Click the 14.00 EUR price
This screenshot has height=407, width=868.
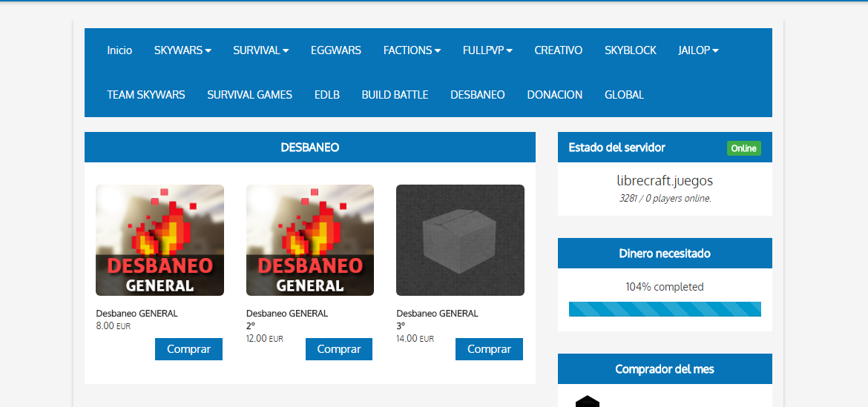pos(415,339)
